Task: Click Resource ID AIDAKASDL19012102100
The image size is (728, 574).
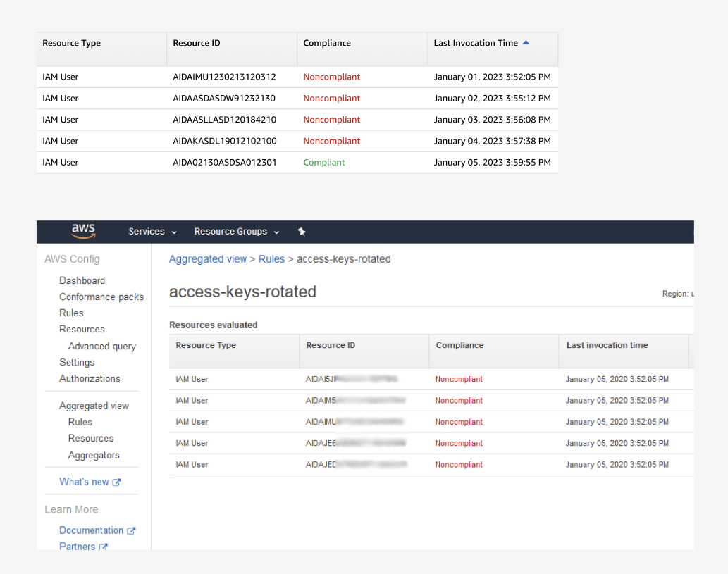Action: point(225,141)
